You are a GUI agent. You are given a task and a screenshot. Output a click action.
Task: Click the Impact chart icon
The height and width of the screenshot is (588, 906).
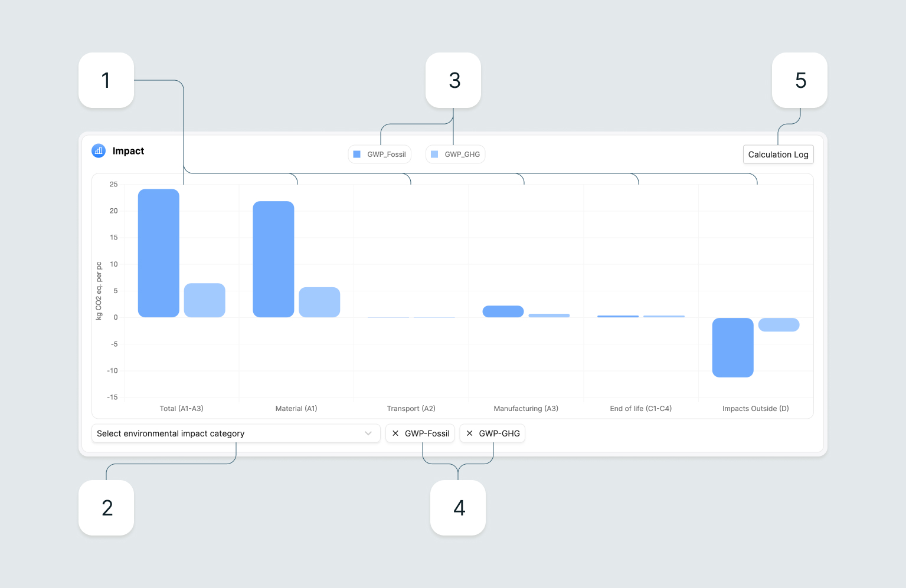[x=99, y=151]
